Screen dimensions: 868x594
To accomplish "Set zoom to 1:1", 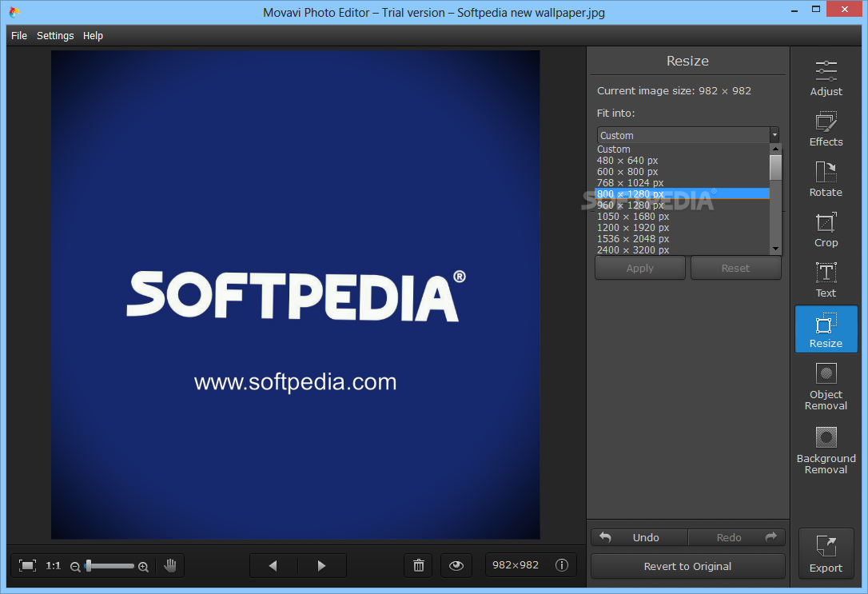I will tap(53, 565).
